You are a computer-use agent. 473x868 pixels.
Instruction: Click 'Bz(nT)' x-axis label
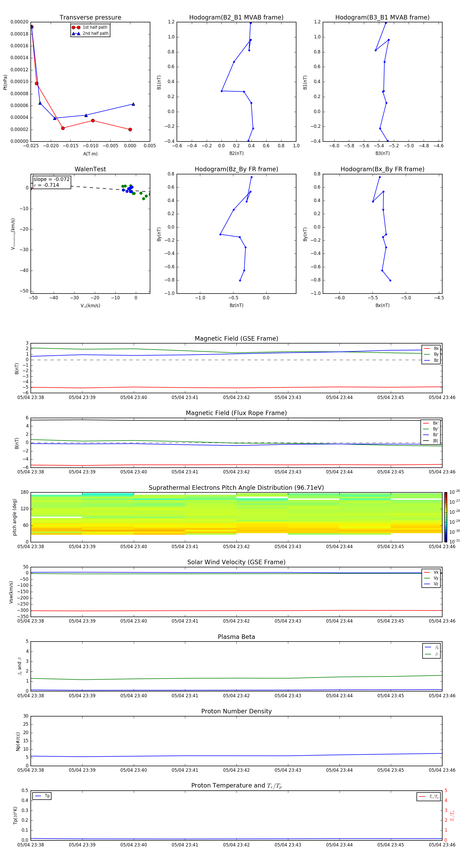pyautogui.click(x=236, y=305)
